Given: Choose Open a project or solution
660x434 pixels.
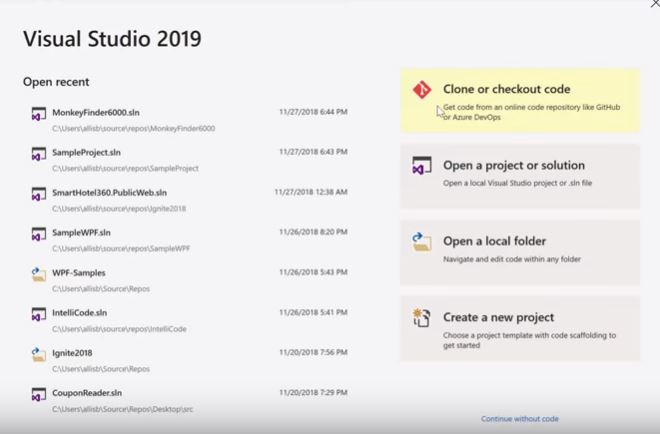Looking at the screenshot, I should coord(520,176).
